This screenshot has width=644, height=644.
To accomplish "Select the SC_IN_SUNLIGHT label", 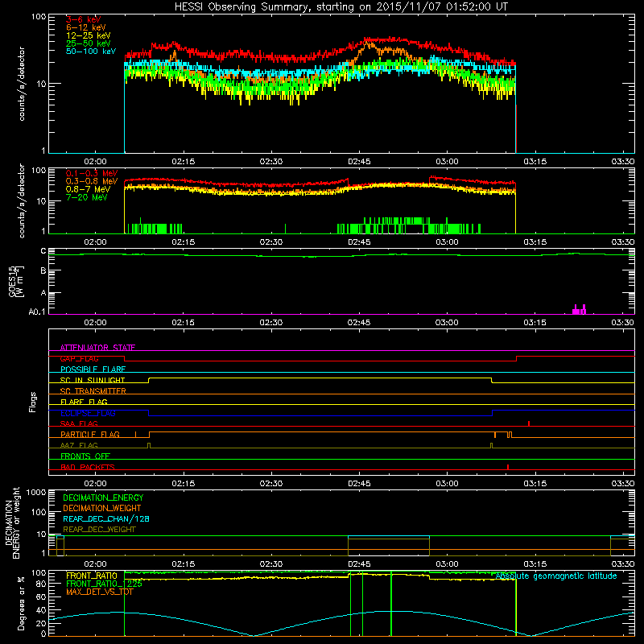I will pyautogui.click(x=93, y=380).
